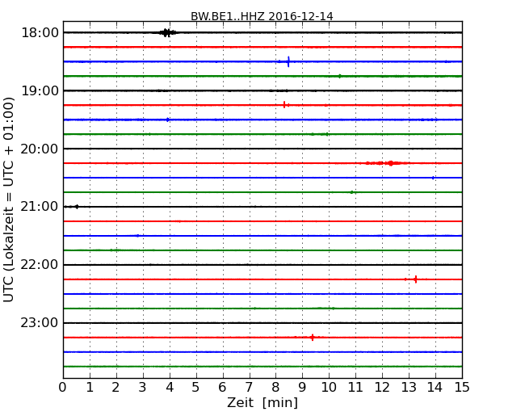Click the x-axis tick label 9

[302, 387]
